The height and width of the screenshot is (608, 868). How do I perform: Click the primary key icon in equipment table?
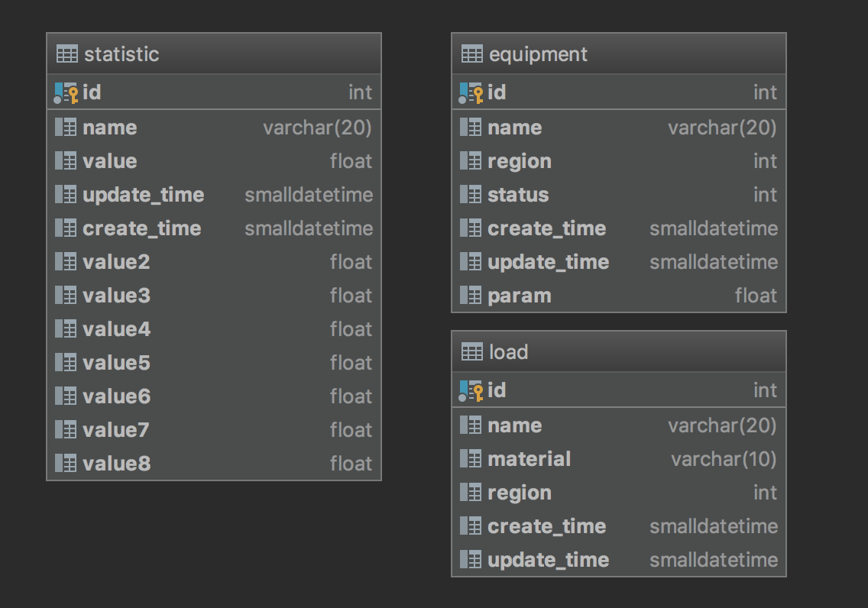[x=471, y=92]
